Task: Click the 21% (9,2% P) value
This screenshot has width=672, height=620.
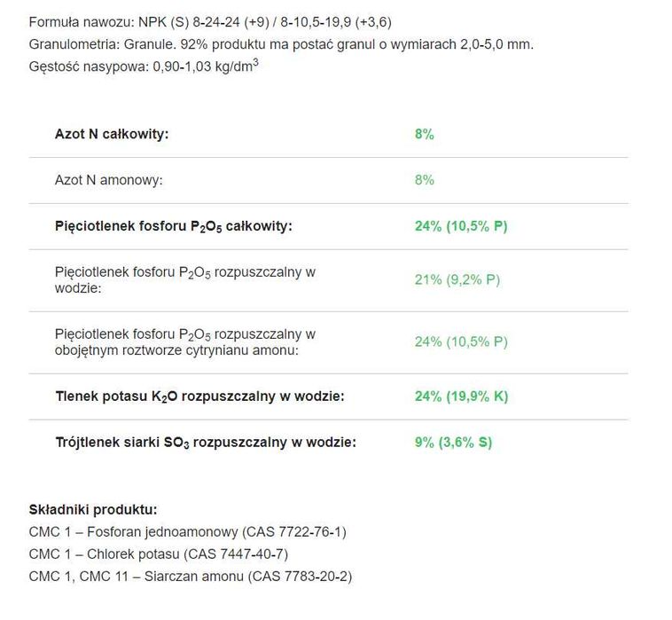Action: pyautogui.click(x=457, y=279)
